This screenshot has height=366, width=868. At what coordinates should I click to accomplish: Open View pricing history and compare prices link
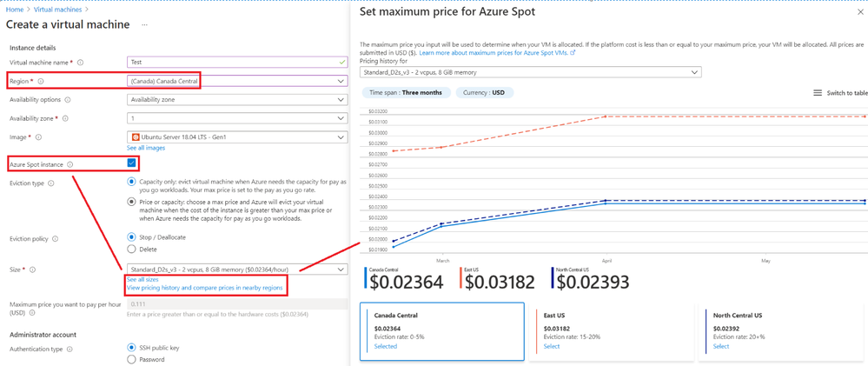(x=204, y=288)
